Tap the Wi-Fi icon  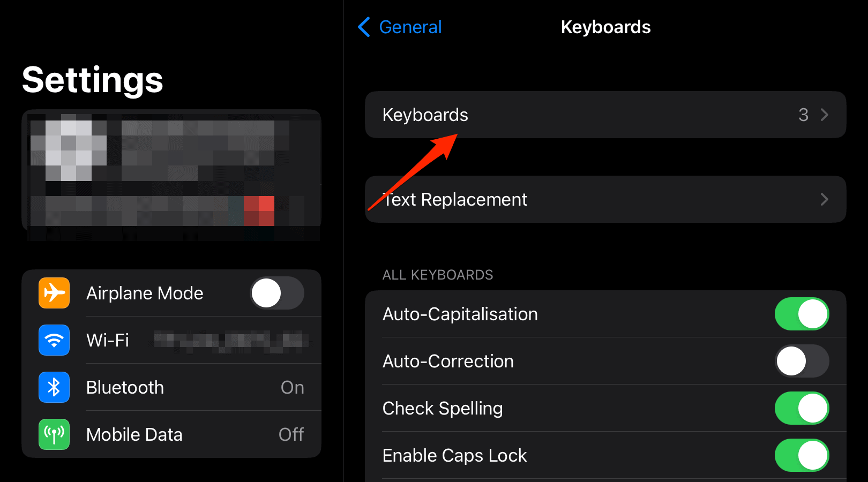[54, 340]
